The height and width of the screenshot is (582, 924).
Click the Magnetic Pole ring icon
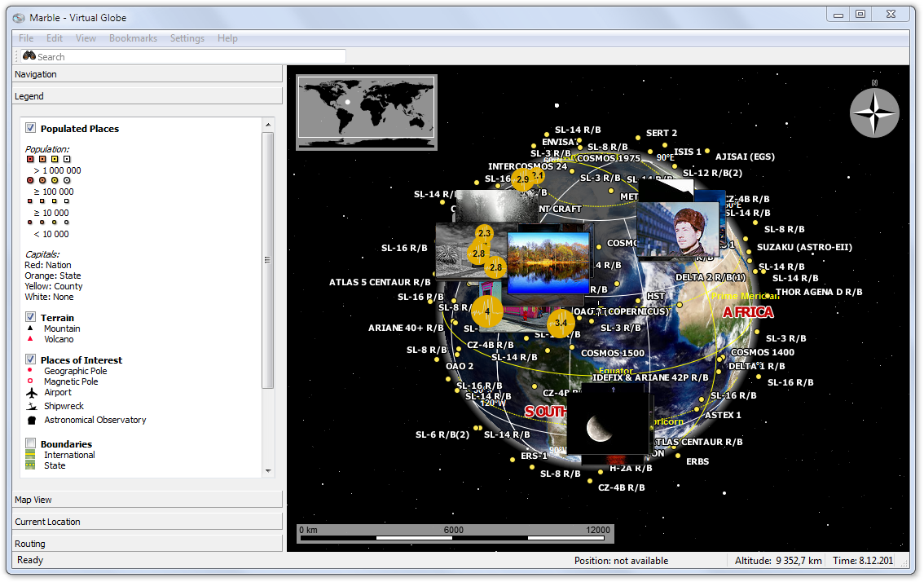(x=30, y=381)
